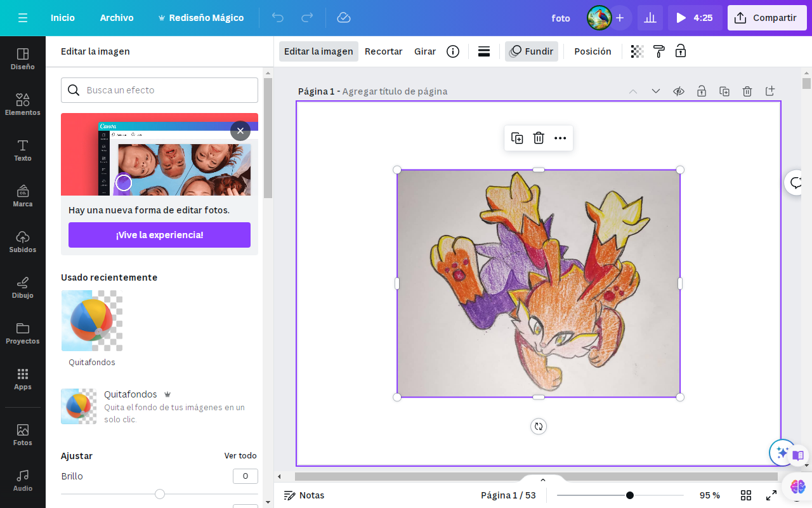This screenshot has height=508, width=812.
Task: Open Diseño sidebar panel
Action: 23,58
